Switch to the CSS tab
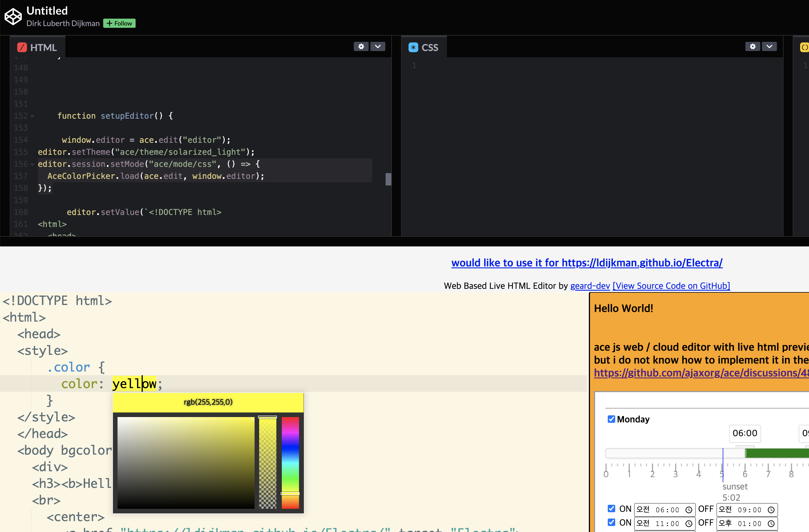Image resolution: width=809 pixels, height=532 pixels. point(430,47)
